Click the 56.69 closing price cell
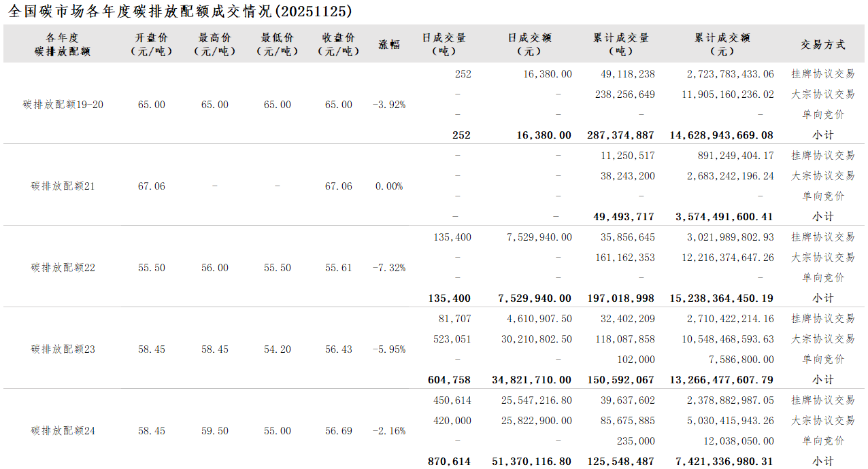 (x=338, y=431)
